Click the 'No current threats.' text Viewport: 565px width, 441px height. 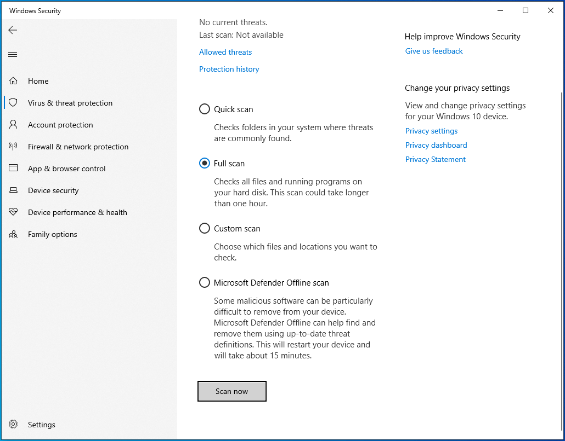point(233,22)
